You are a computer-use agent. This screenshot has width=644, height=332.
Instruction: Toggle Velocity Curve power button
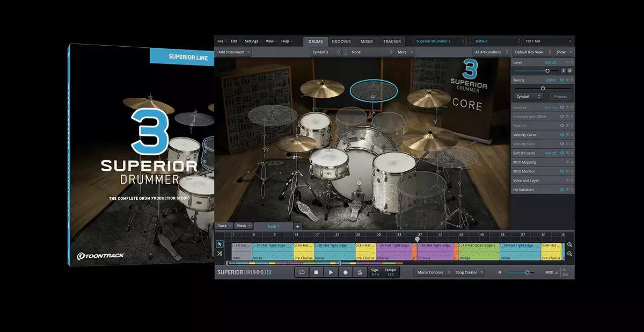point(562,135)
